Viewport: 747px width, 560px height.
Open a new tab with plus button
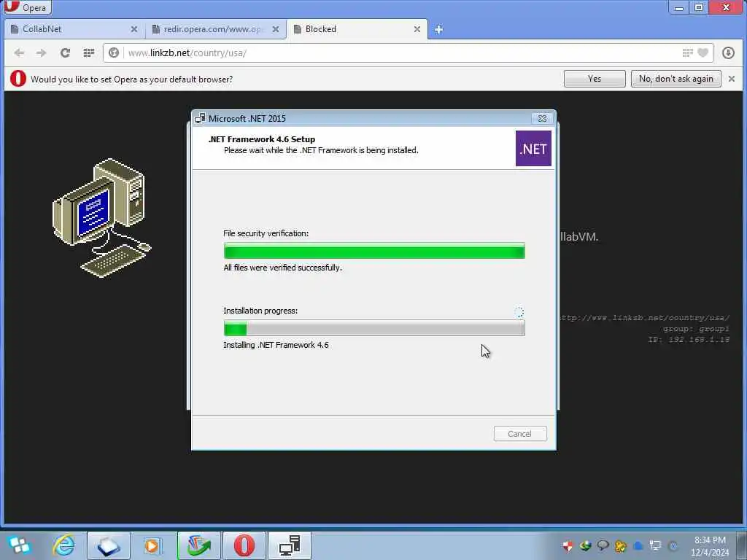click(x=438, y=29)
